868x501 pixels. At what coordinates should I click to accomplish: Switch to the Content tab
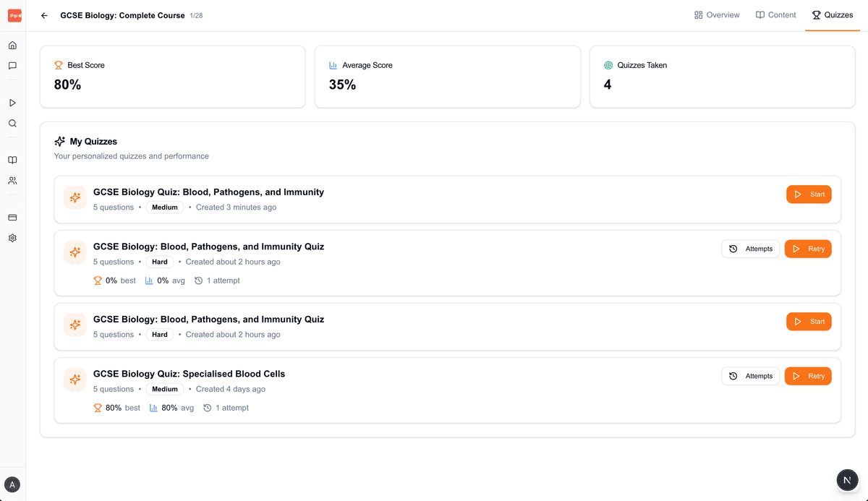point(775,14)
